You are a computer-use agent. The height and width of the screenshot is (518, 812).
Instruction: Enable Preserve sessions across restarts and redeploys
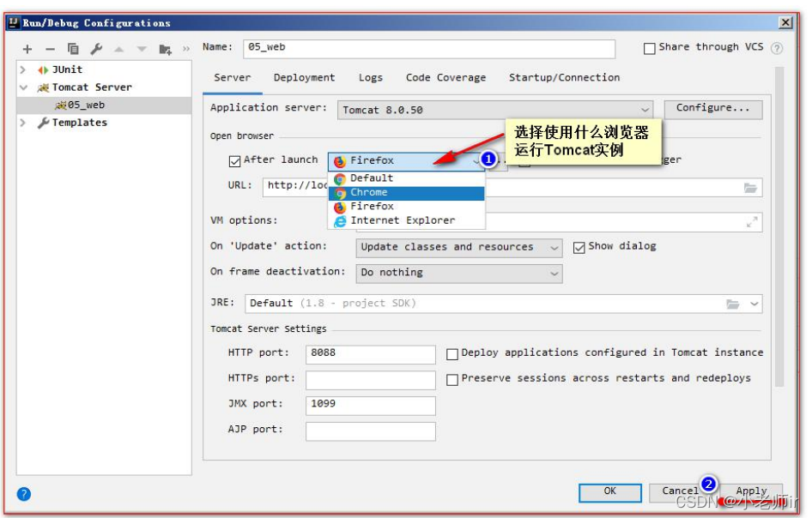coord(452,379)
